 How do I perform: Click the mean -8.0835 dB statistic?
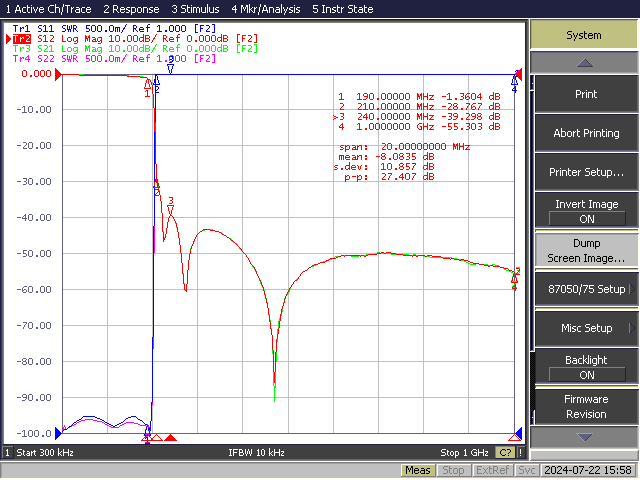(x=386, y=157)
